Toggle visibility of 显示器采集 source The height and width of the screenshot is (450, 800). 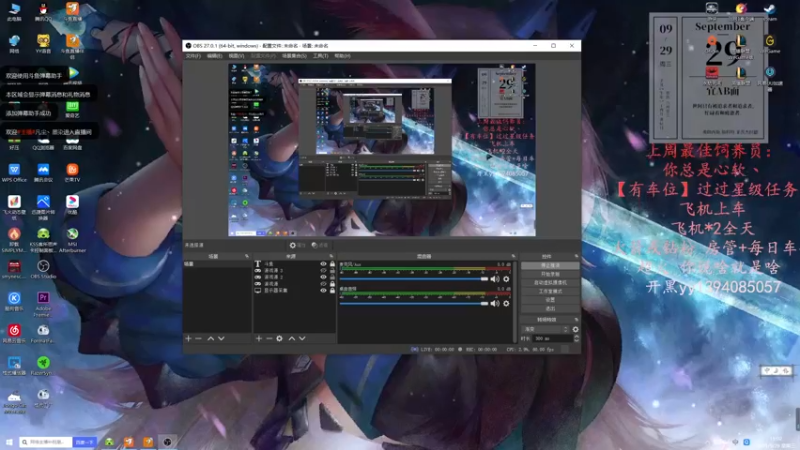[323, 290]
